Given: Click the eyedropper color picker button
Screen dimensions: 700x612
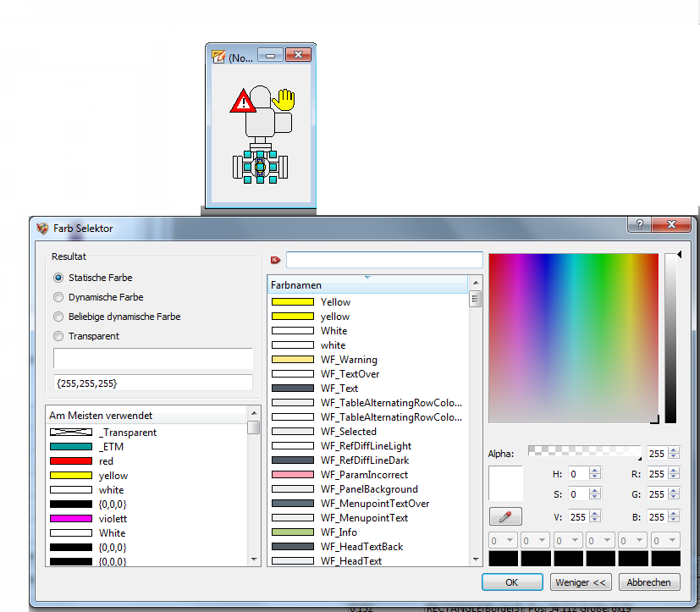Looking at the screenshot, I should [505, 516].
